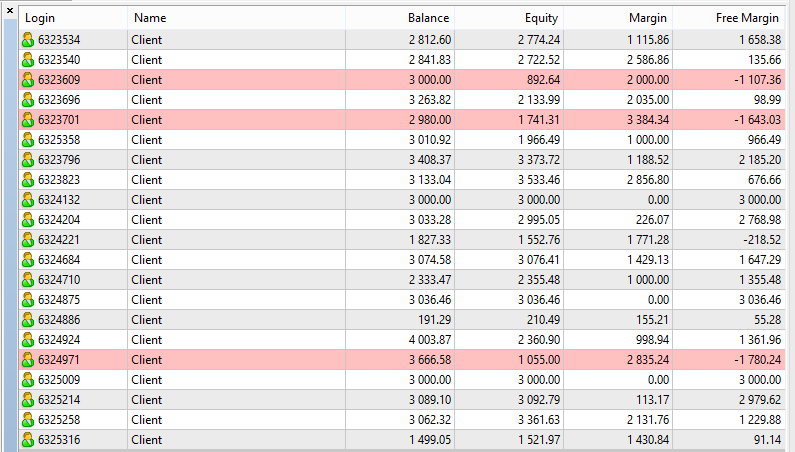Click the equity value 3 533.46
This screenshot has height=452, width=795.
click(539, 180)
